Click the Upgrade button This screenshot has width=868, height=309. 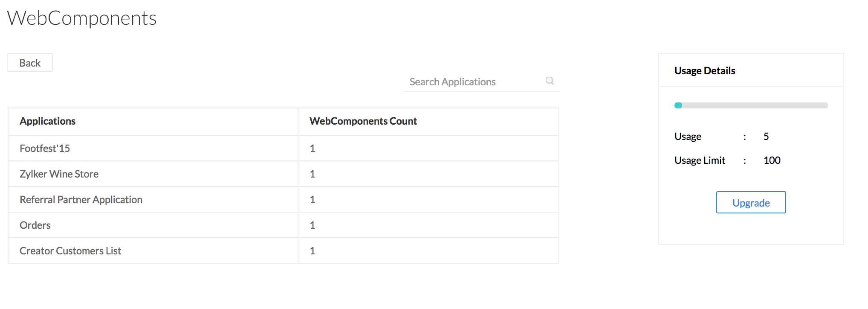751,203
